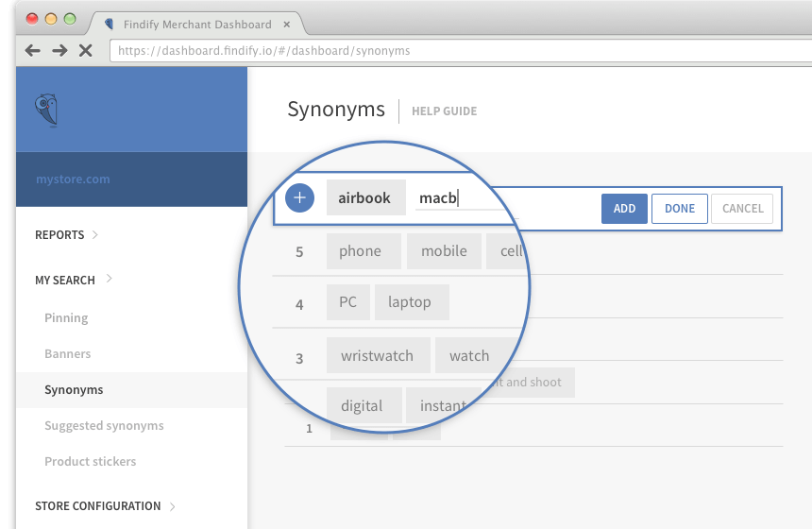
Task: Click the Findify favicon on browser tab
Action: 110,25
